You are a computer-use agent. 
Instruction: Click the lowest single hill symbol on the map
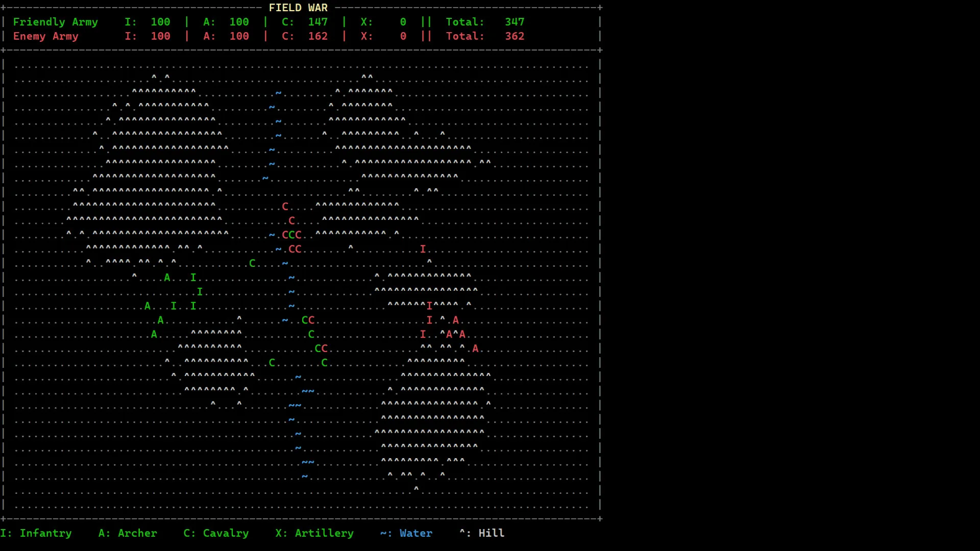(416, 489)
